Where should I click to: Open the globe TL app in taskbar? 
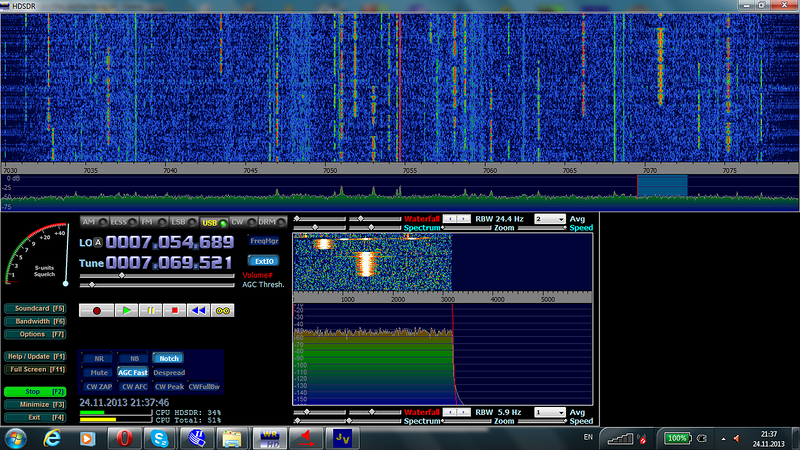click(x=196, y=438)
